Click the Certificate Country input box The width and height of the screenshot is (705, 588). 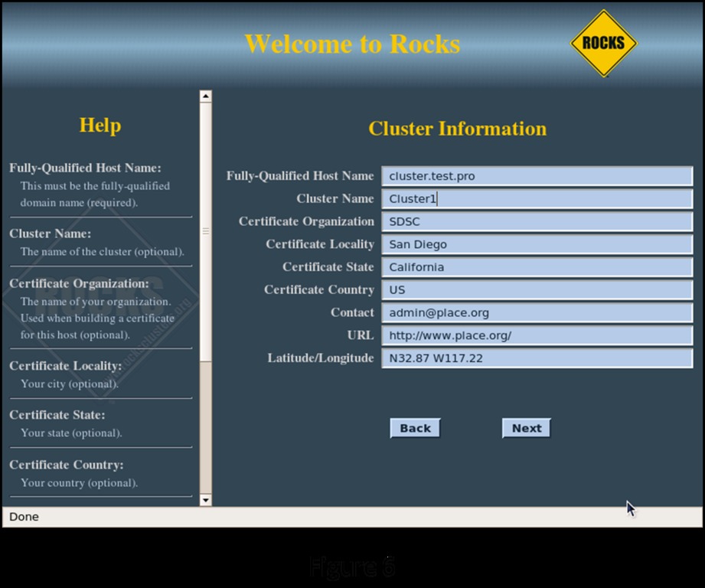(536, 290)
